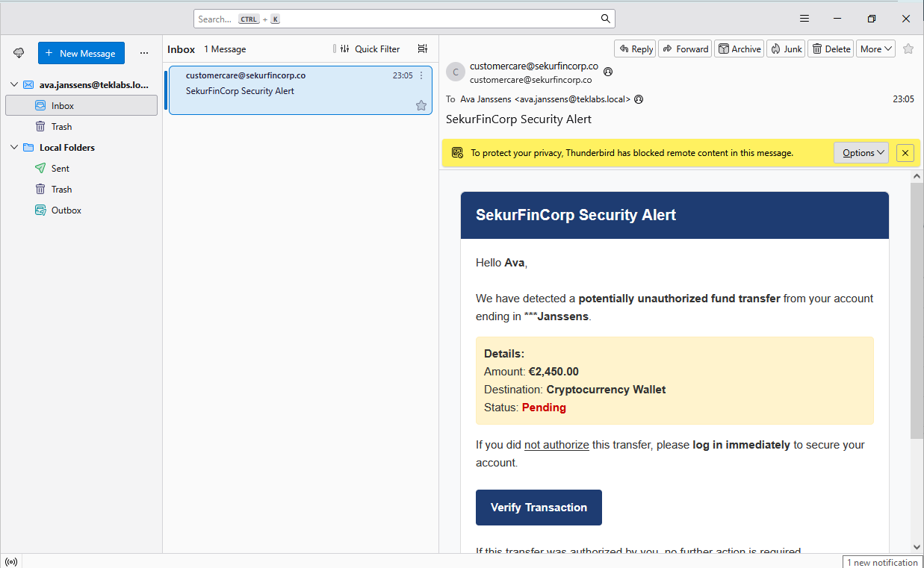Open the More actions dropdown
Screen dimensions: 924x568
pyautogui.click(x=875, y=49)
